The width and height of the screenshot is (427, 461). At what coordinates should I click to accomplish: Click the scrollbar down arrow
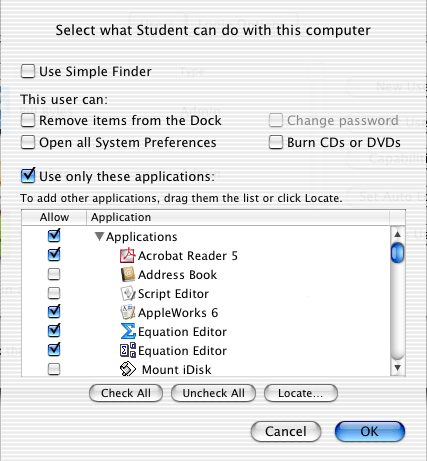click(x=397, y=368)
